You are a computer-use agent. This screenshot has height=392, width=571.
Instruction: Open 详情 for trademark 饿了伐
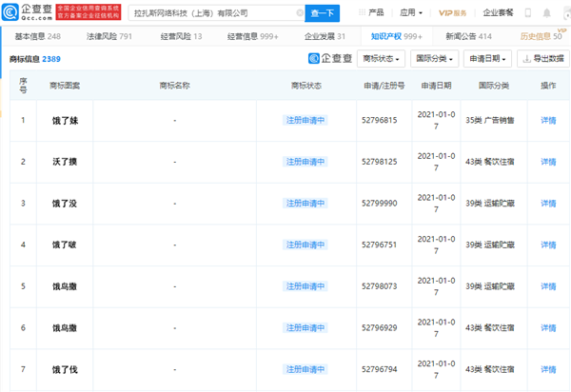(x=548, y=369)
